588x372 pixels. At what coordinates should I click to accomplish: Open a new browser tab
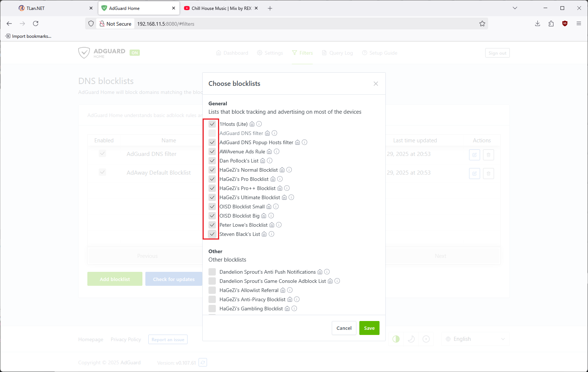(270, 8)
